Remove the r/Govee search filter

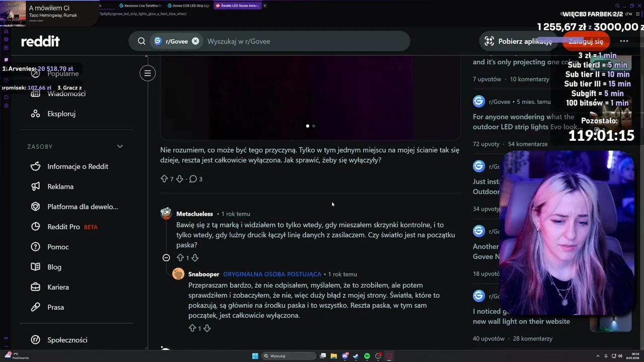click(195, 41)
